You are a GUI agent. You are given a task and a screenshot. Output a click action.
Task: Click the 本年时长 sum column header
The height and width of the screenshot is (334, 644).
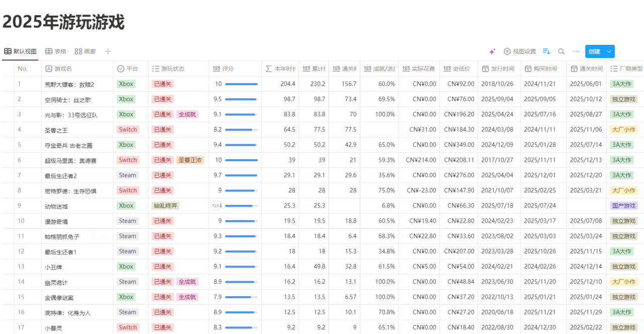(280, 69)
